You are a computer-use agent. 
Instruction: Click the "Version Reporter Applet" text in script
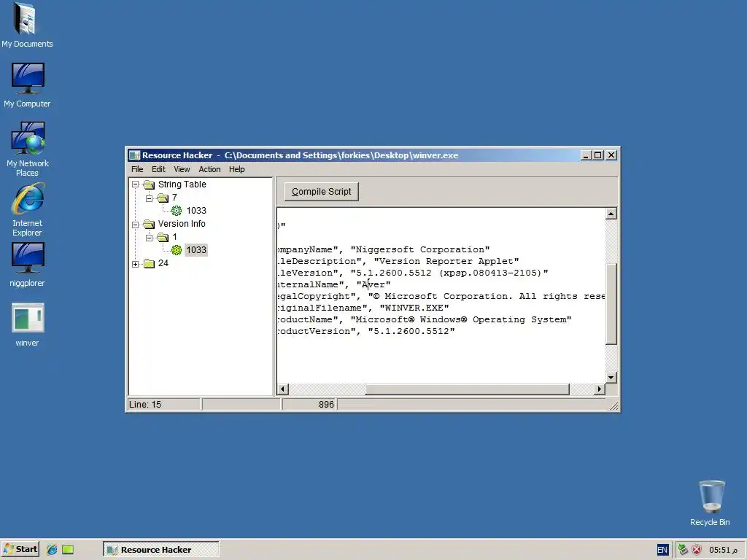(446, 262)
